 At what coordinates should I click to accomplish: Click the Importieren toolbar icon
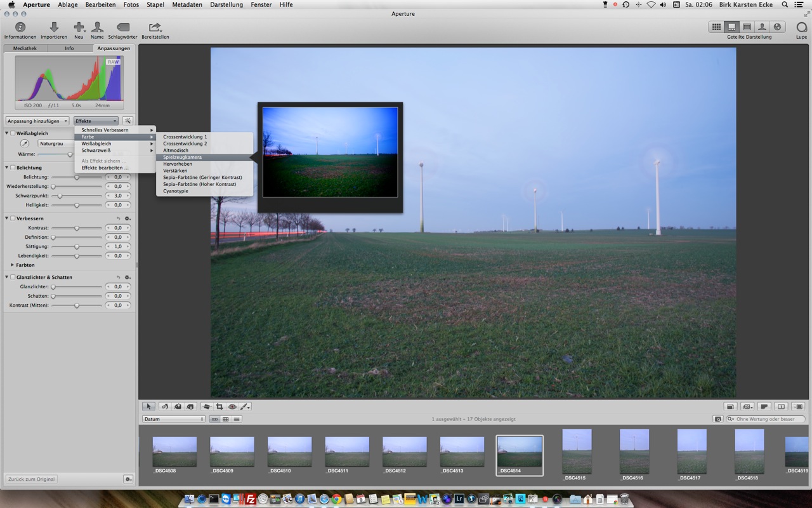coord(54,27)
